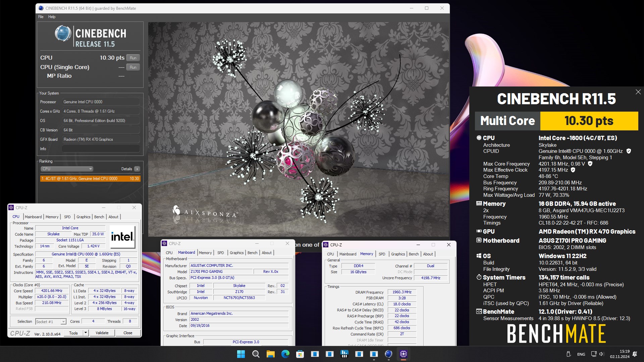Viewport: 644px width, 362px height.
Task: Click the verified shield beside Max Core Frequency
Action: [590, 164]
